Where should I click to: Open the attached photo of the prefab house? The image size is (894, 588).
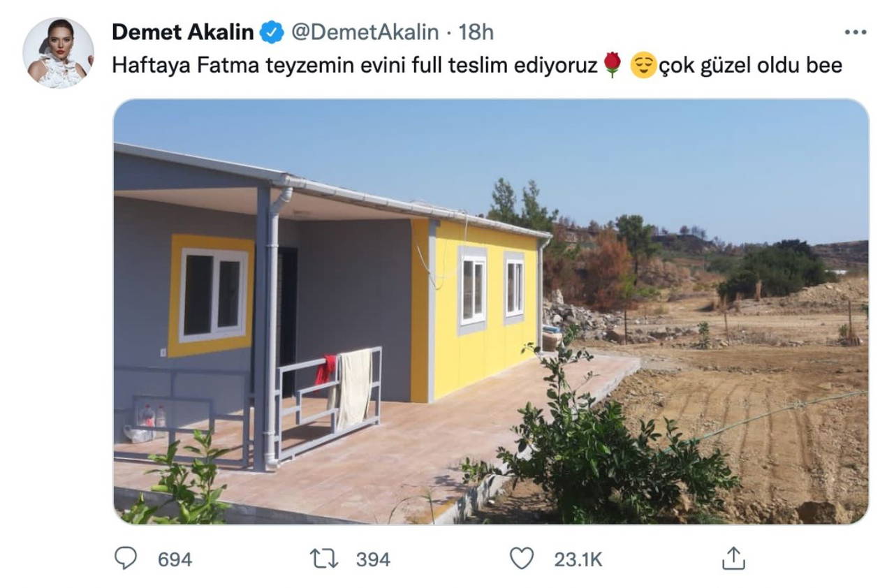coord(491,311)
